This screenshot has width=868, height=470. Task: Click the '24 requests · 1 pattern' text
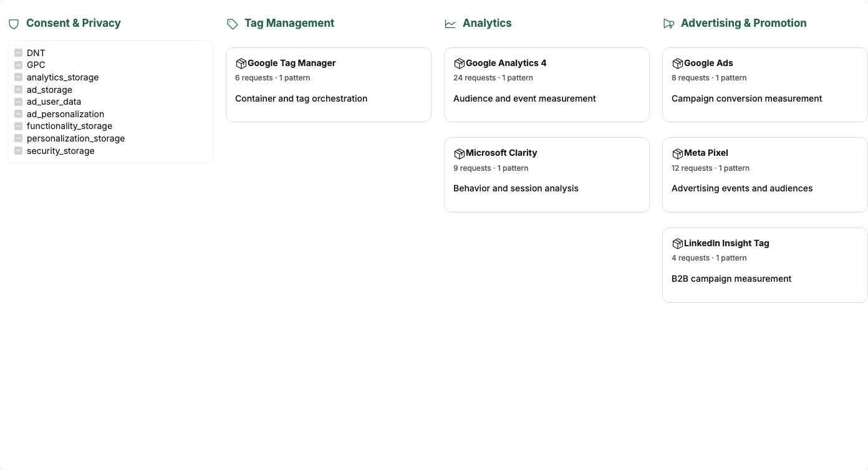coord(493,78)
